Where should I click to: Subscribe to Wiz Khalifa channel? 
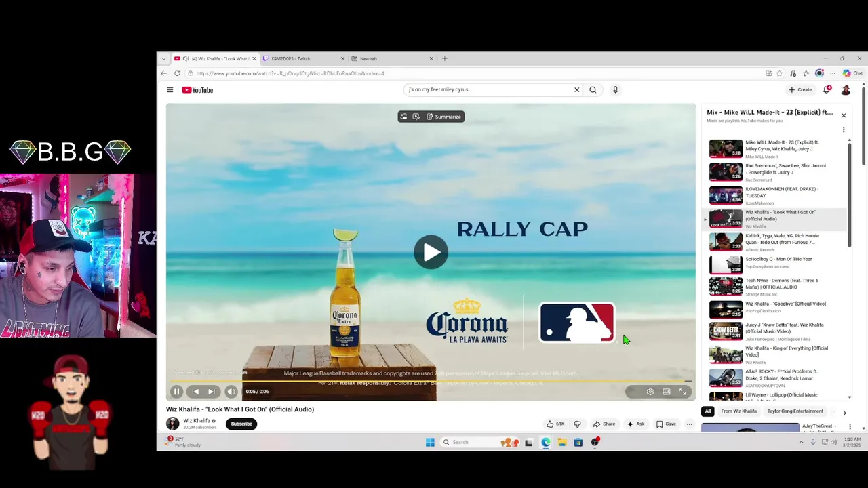coord(241,424)
